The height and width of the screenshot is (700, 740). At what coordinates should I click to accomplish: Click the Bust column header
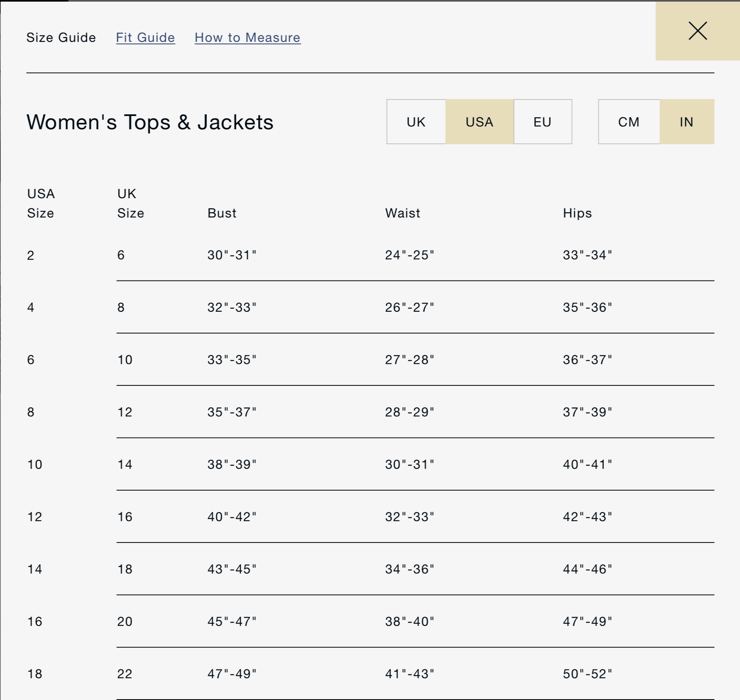click(222, 213)
